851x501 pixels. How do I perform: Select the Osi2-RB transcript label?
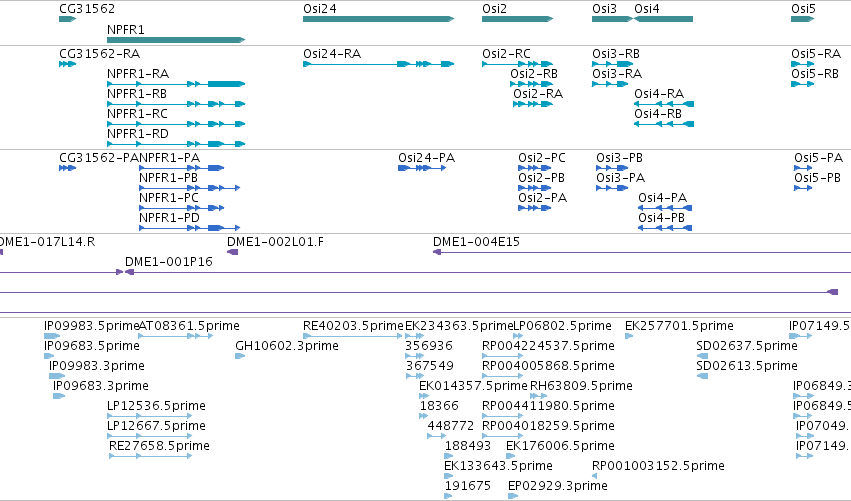tap(534, 74)
